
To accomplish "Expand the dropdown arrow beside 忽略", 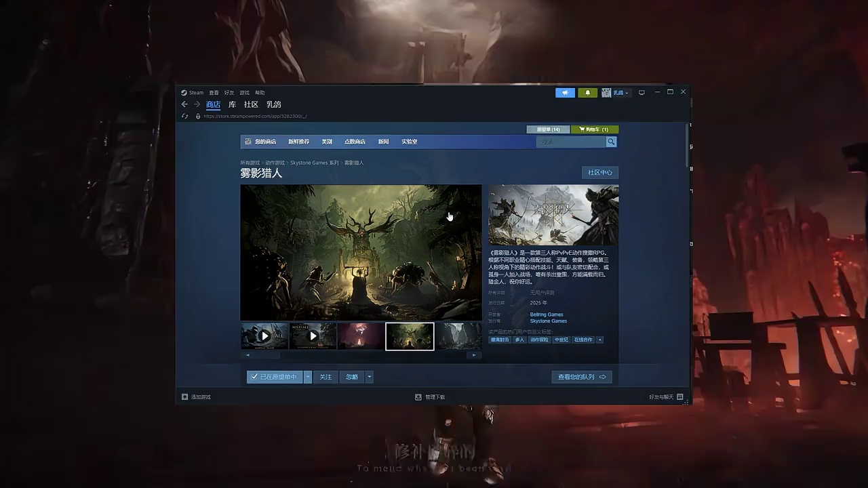I will click(369, 377).
